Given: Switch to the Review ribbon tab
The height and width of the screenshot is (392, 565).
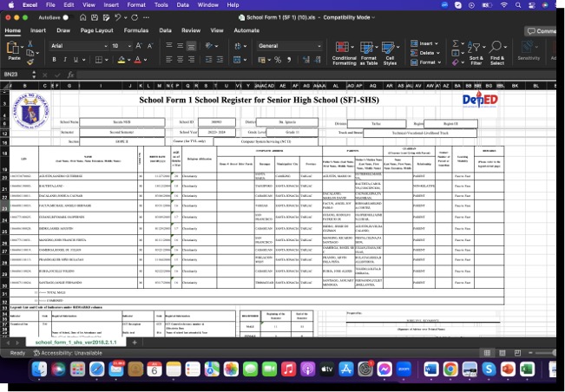Looking at the screenshot, I should 191,30.
